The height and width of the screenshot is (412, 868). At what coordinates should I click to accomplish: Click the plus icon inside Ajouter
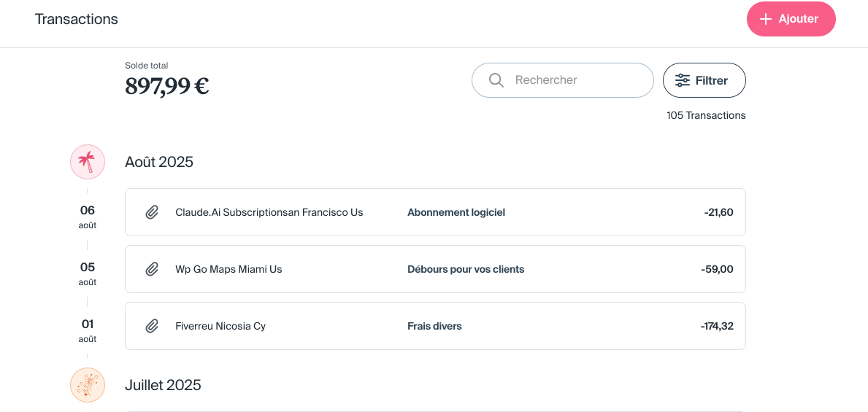pos(766,19)
